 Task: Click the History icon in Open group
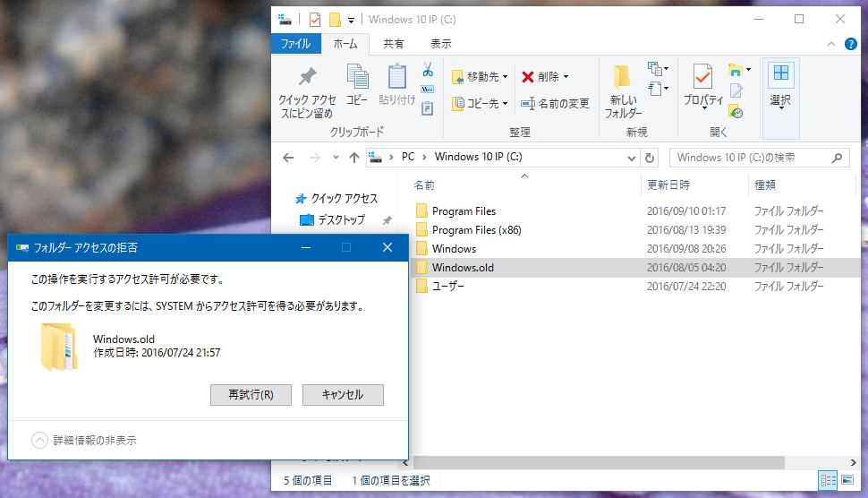(736, 111)
